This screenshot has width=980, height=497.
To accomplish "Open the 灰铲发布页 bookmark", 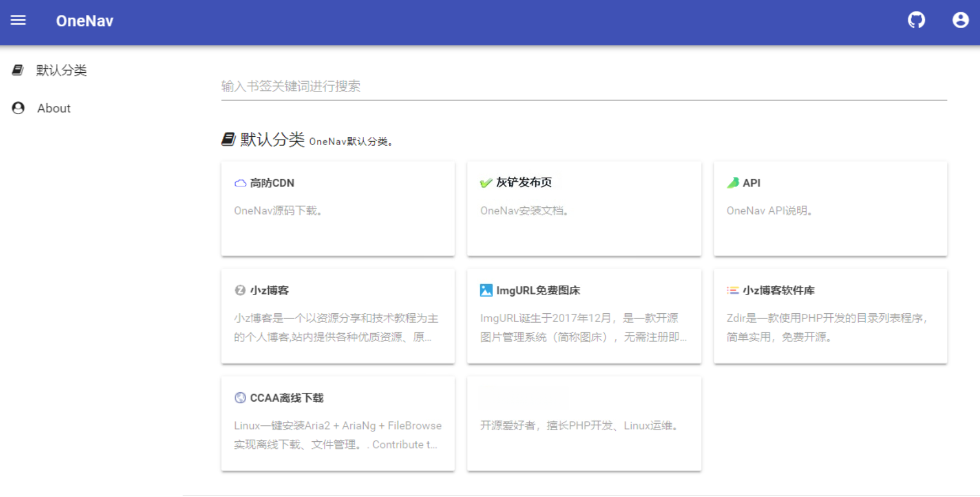I will point(524,183).
